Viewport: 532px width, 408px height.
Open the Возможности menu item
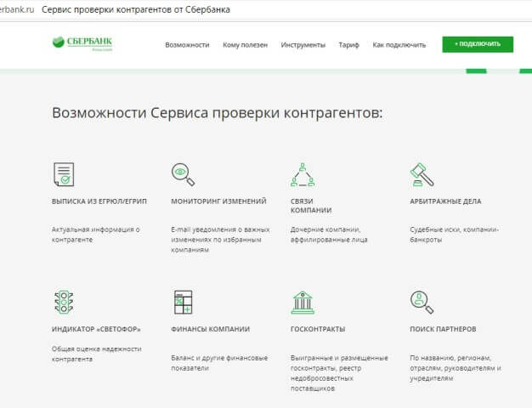coord(187,45)
